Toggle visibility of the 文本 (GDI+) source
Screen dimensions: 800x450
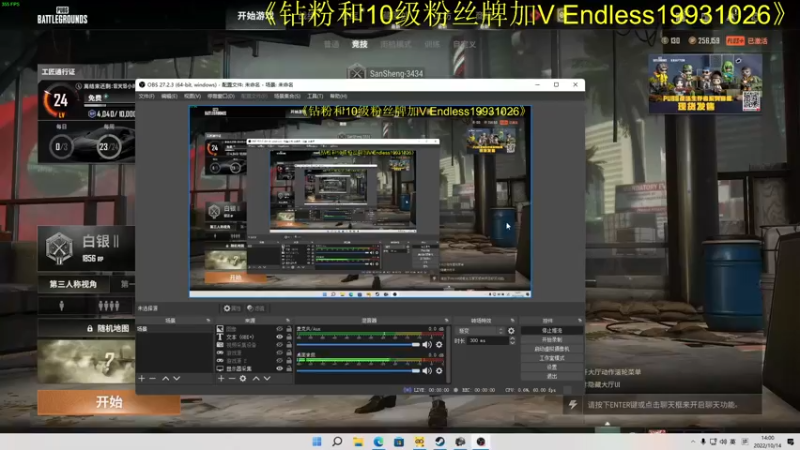[x=279, y=337]
